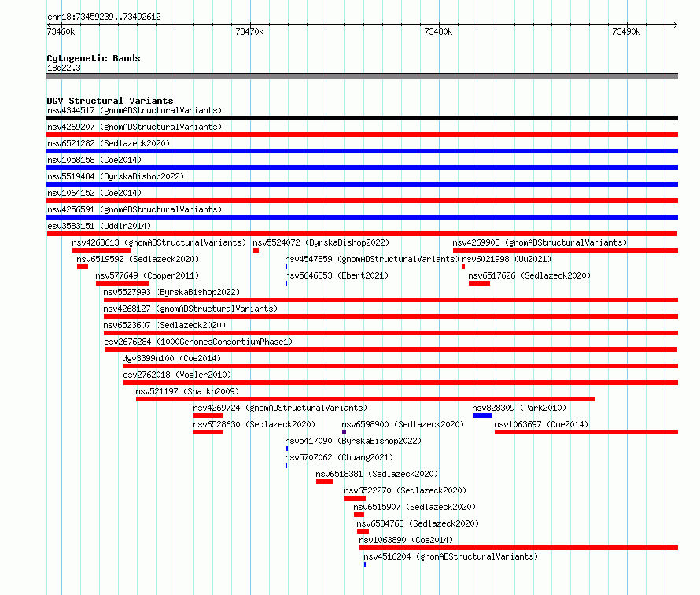The width and height of the screenshot is (700, 595).
Task: Click the nsv4268613 gnomADStructuralVariants label
Action: [x=159, y=242]
